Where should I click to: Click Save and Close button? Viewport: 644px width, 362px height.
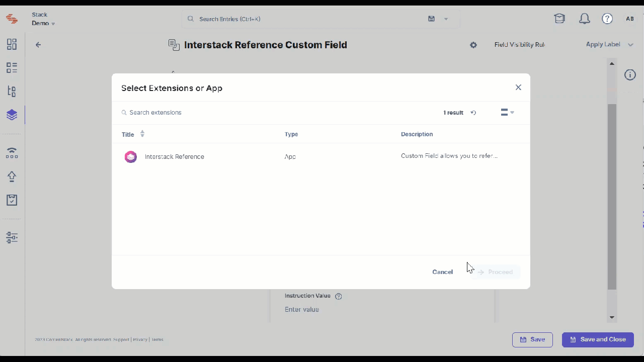[x=598, y=340]
